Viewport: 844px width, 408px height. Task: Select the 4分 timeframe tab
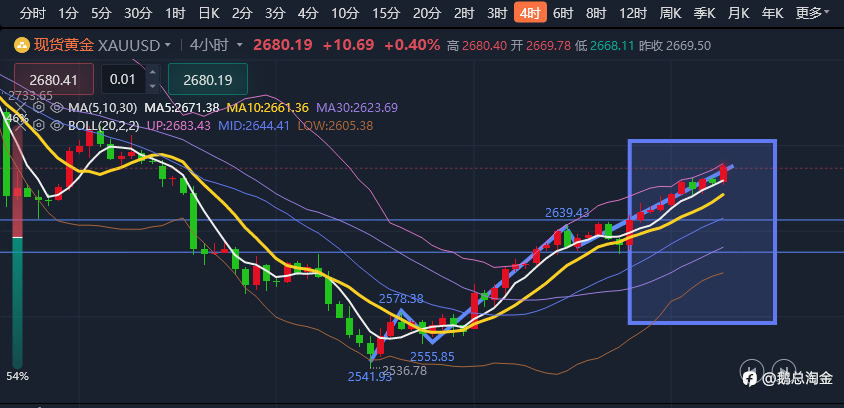point(308,13)
